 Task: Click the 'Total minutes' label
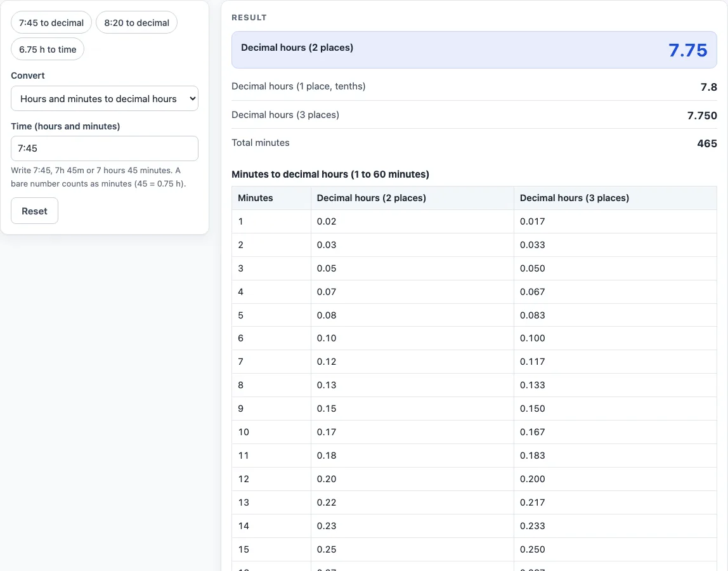[261, 143]
